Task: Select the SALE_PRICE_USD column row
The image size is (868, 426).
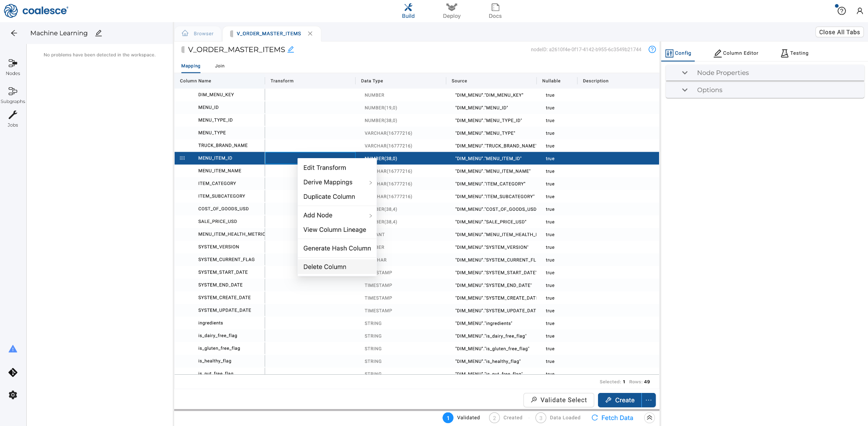Action: coord(417,222)
